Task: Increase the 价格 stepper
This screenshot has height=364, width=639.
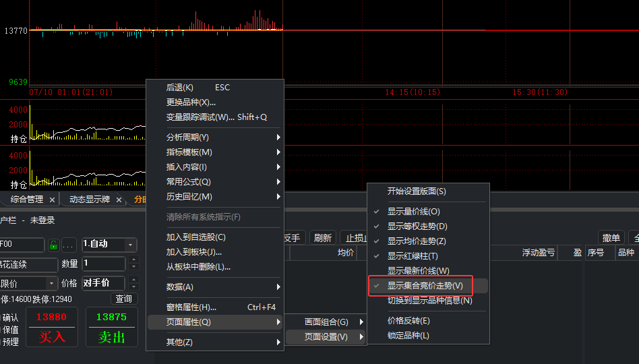Action: pyautogui.click(x=133, y=279)
